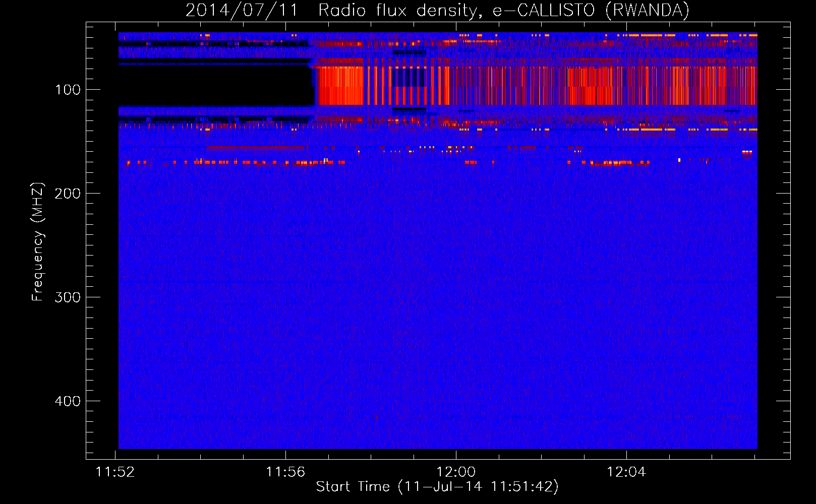The image size is (816, 504).
Task: Select the Start Time axis caption
Action: pyautogui.click(x=437, y=487)
